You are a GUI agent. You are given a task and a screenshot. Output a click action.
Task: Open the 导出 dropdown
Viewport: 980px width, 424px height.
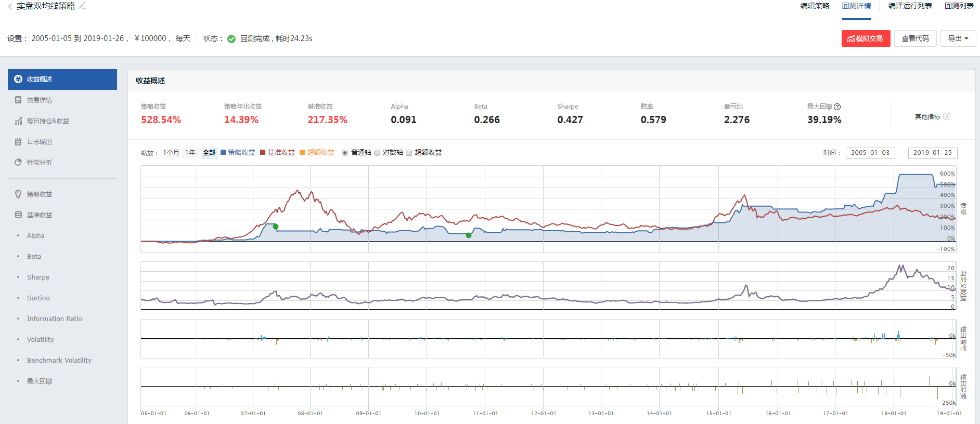958,38
